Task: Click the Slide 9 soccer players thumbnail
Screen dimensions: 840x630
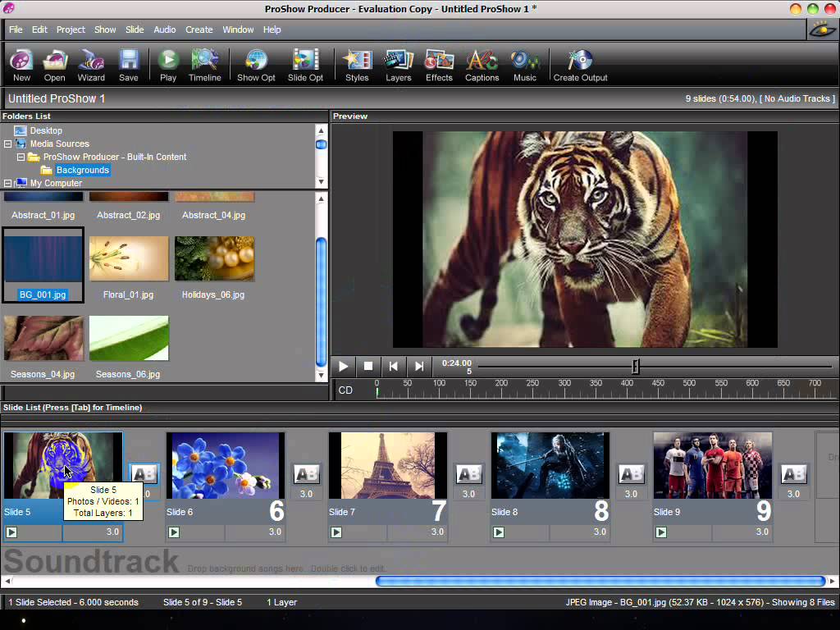Action: click(713, 466)
